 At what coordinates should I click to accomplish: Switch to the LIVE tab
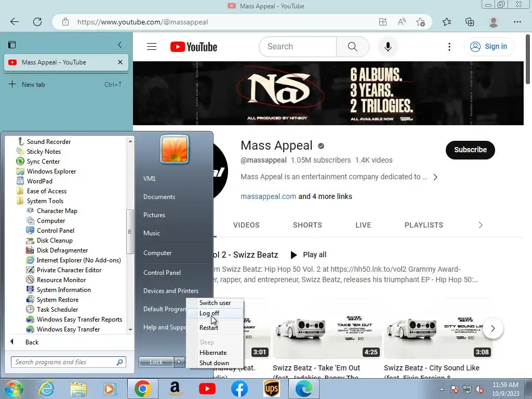(x=363, y=225)
